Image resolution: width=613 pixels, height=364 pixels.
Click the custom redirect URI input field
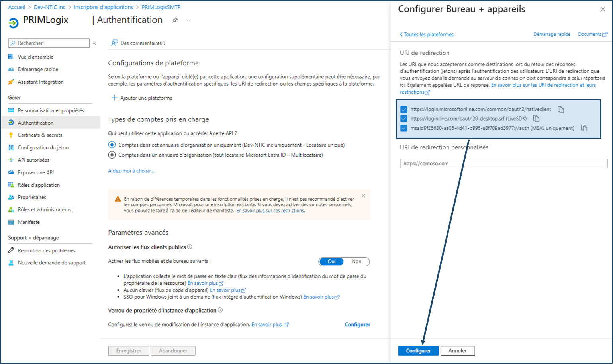coord(503,164)
